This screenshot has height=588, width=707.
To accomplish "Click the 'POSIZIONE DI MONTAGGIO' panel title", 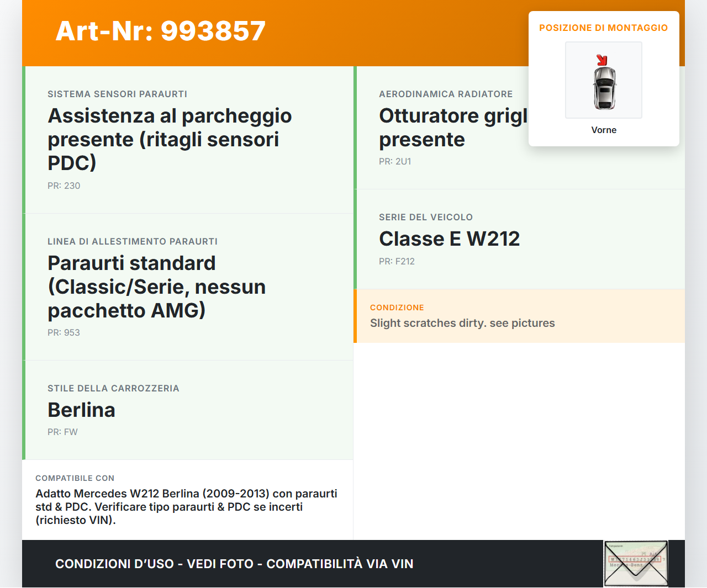I will (603, 28).
